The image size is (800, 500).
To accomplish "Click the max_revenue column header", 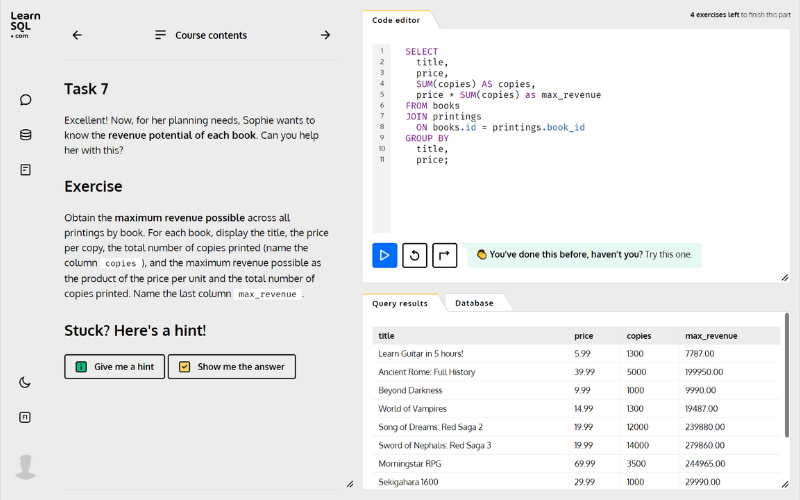I will pos(711,336).
